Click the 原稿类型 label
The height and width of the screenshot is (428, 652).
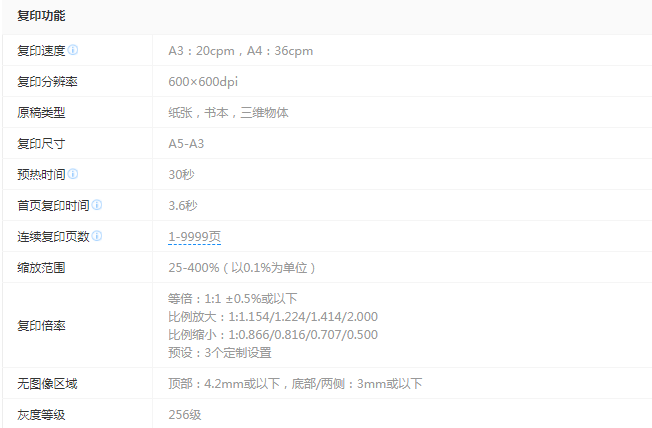(x=41, y=113)
